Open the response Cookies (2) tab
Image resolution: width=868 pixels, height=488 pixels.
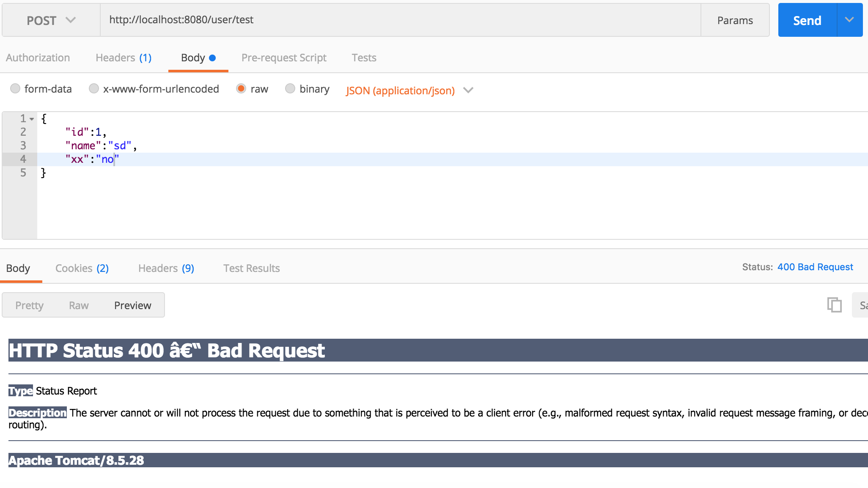pyautogui.click(x=82, y=268)
